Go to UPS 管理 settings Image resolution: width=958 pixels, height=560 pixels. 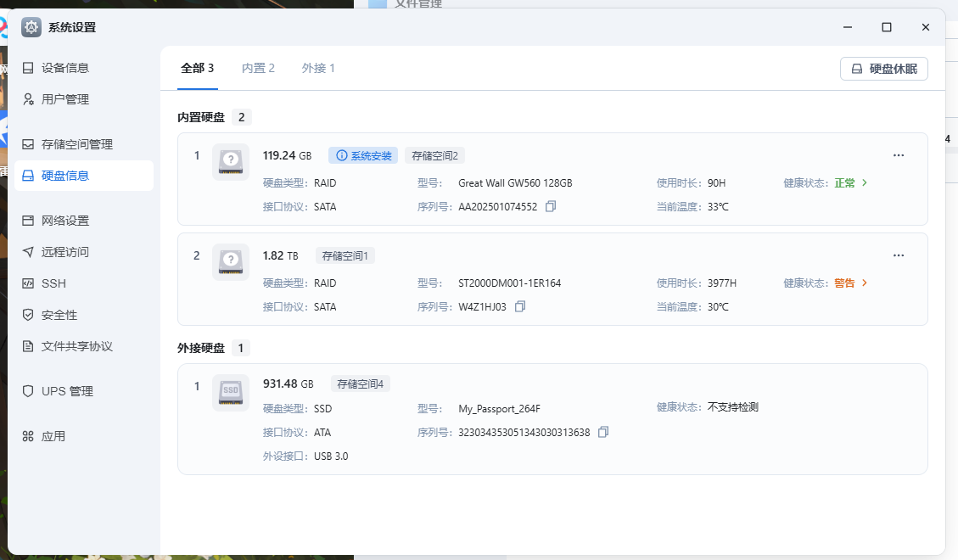pyautogui.click(x=67, y=391)
